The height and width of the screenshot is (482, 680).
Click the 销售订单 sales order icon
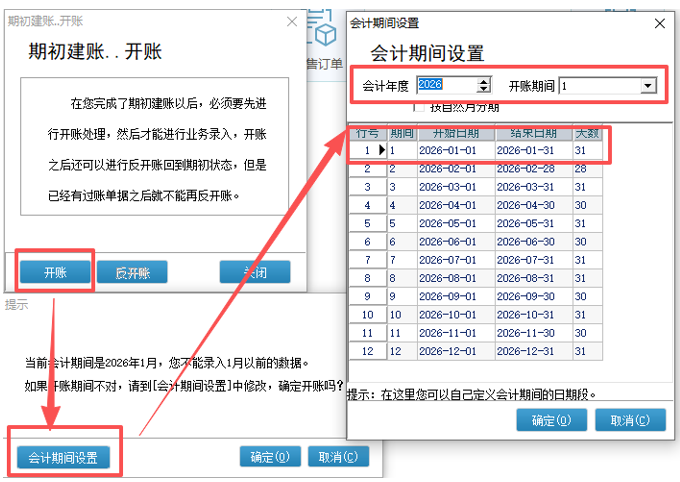pyautogui.click(x=323, y=40)
